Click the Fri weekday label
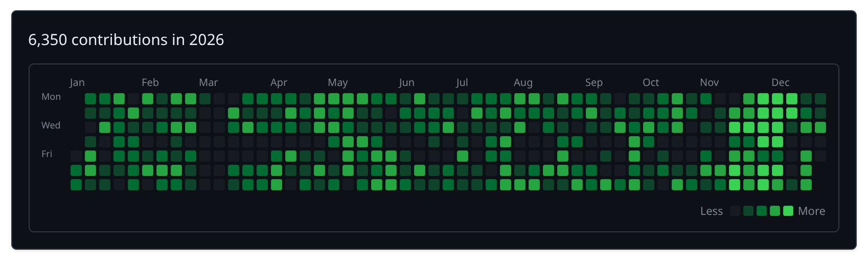The image size is (868, 262). pyautogui.click(x=47, y=154)
